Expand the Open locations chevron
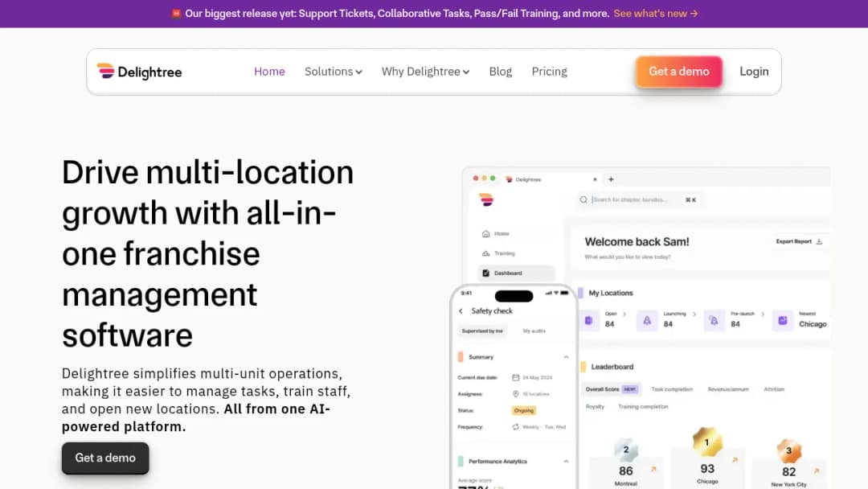Screen dimensions: 868x489 (624, 314)
